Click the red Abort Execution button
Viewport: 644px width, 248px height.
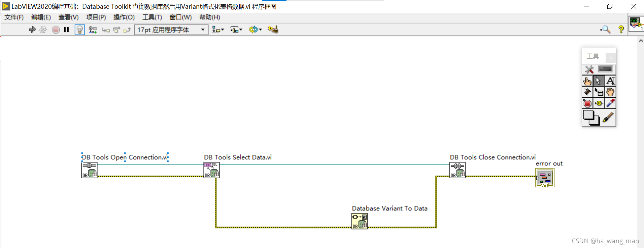56,30
